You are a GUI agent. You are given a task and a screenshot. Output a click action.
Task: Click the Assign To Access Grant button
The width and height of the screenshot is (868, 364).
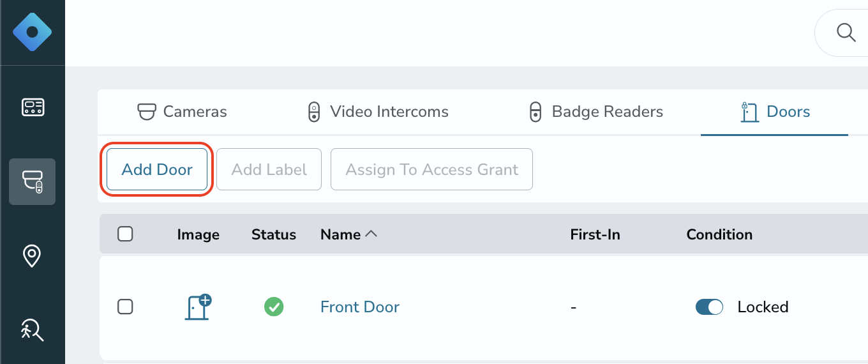431,169
